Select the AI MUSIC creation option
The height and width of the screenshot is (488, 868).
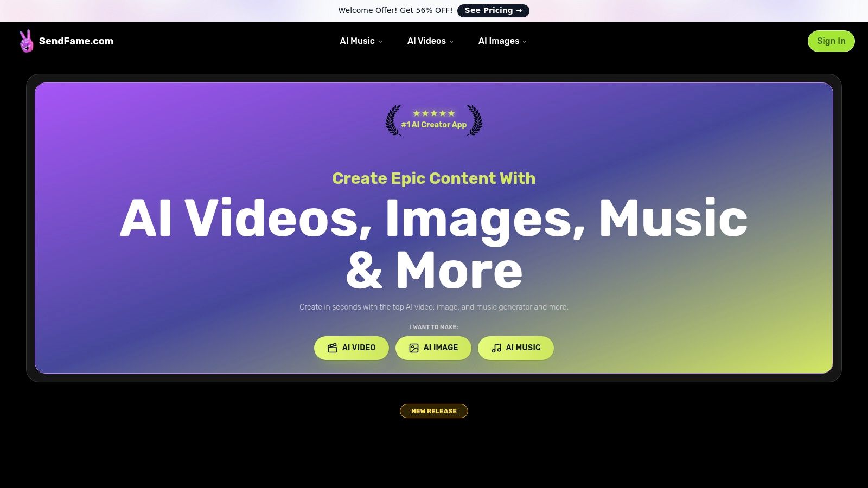click(515, 348)
